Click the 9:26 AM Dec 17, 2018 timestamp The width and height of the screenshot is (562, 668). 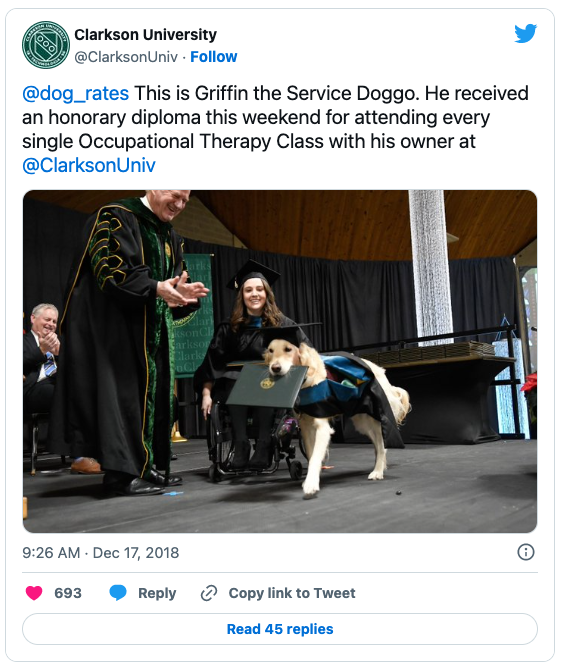click(x=101, y=553)
